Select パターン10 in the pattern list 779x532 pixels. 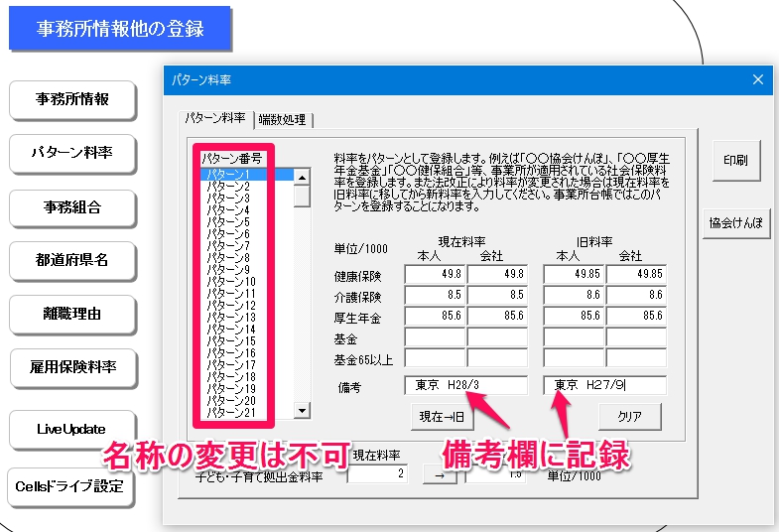click(x=247, y=282)
